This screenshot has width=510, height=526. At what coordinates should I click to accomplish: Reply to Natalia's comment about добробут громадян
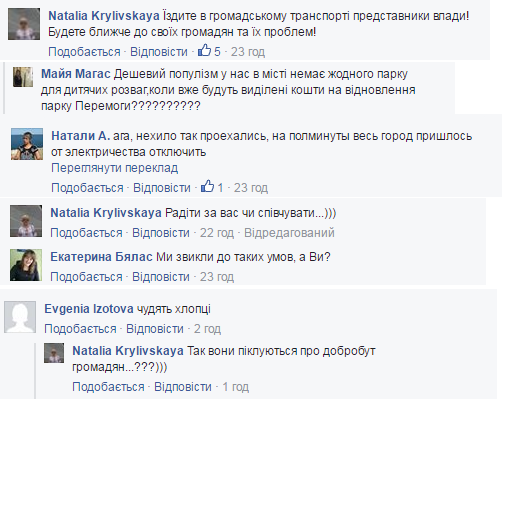[183, 387]
